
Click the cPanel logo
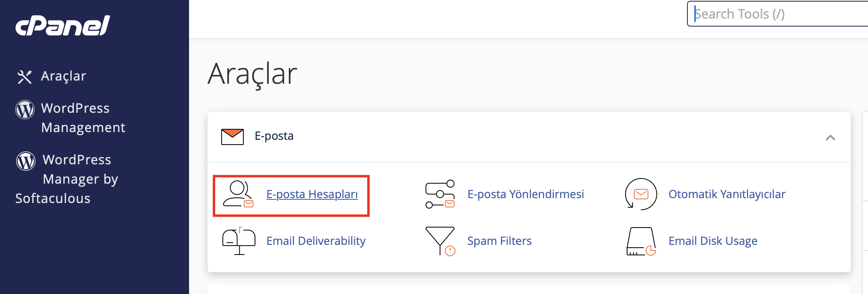pos(63,26)
